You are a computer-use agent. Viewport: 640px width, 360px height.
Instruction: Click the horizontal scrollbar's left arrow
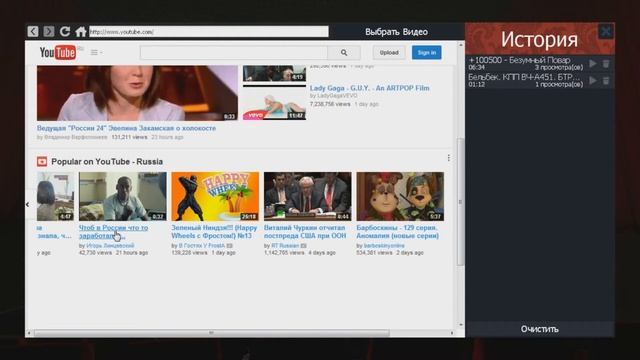tap(29, 333)
